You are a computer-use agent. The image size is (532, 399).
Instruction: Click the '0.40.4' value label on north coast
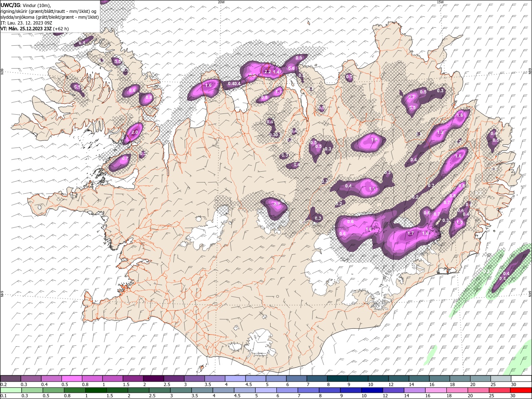click(x=234, y=84)
